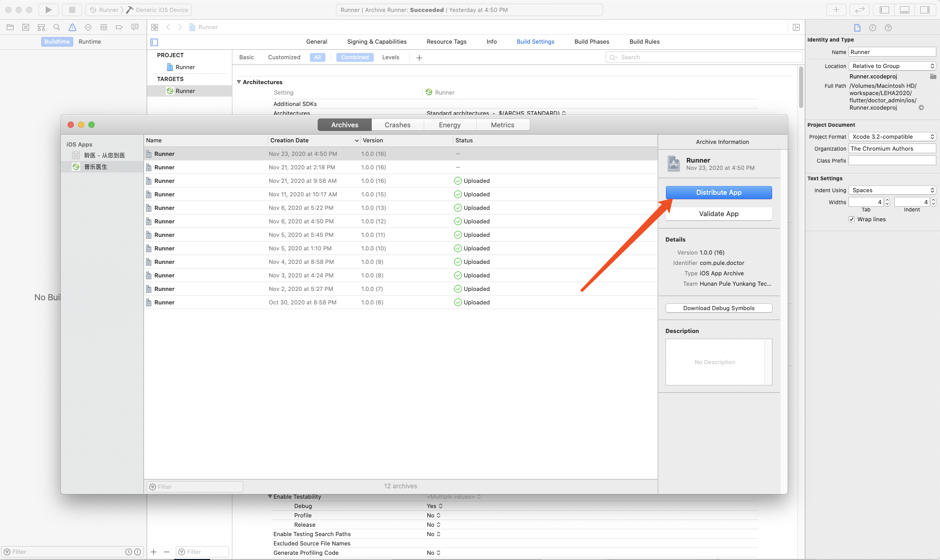Open the Generate Profiling Code value dropdown
The image size is (940, 560).
coord(434,553)
